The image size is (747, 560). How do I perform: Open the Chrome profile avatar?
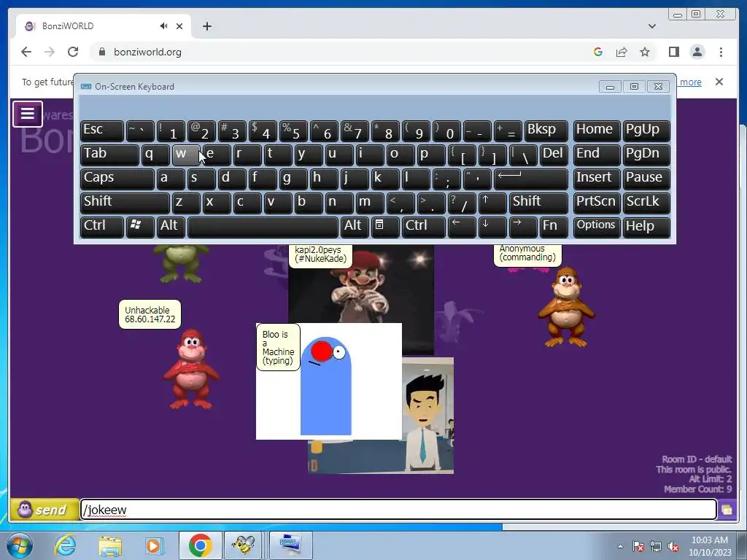[x=697, y=52]
